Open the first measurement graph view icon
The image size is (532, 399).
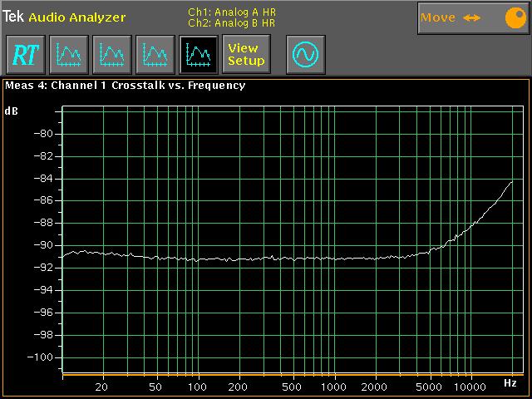click(69, 55)
